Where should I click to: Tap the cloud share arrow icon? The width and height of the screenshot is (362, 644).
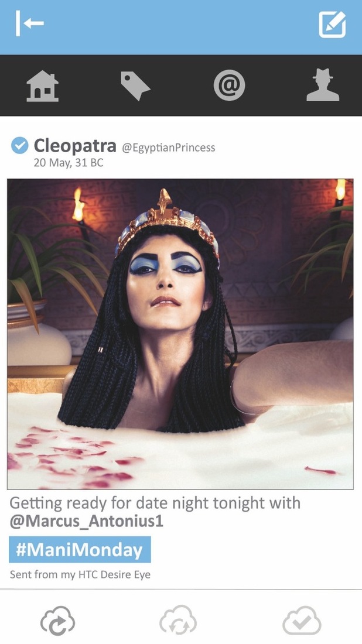click(x=57, y=620)
